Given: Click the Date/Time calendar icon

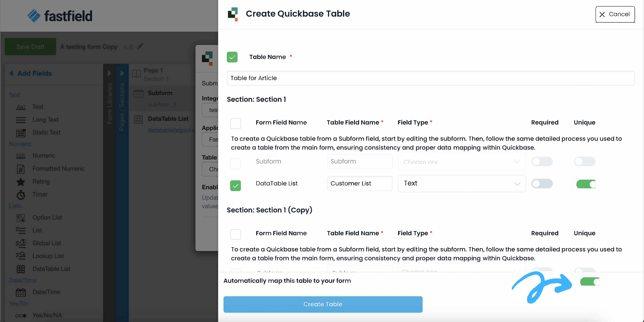Looking at the screenshot, I should coord(21,292).
